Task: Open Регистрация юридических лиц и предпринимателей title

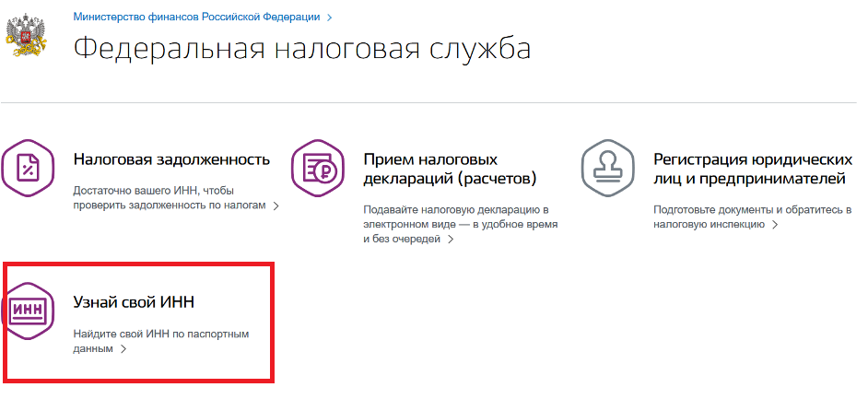Action: 753,169
